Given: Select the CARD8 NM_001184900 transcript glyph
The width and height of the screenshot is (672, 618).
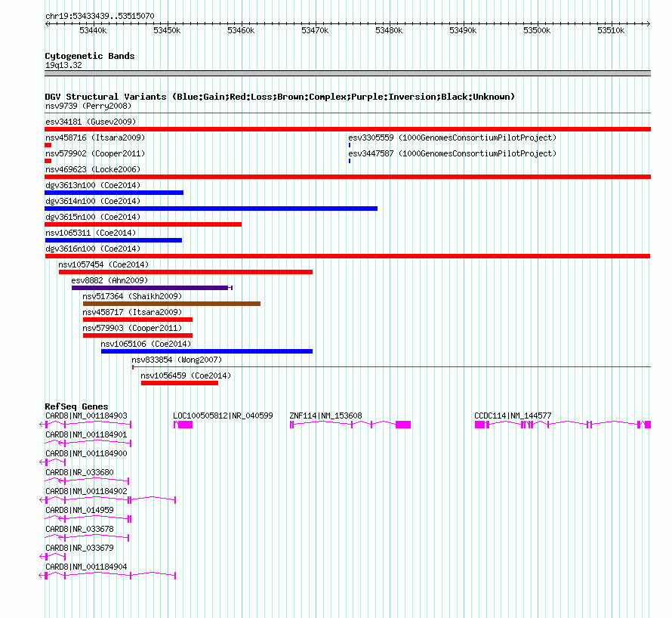Looking at the screenshot, I should pyautogui.click(x=52, y=462).
